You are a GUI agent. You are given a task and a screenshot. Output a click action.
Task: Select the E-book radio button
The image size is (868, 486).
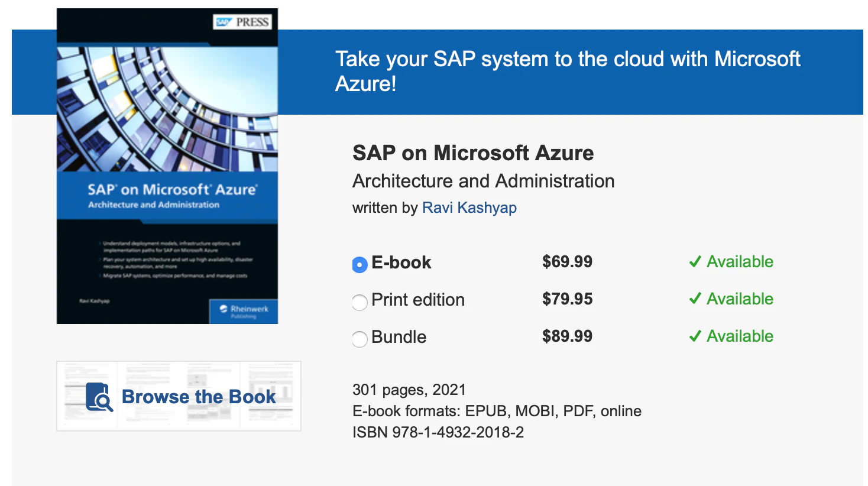click(359, 265)
